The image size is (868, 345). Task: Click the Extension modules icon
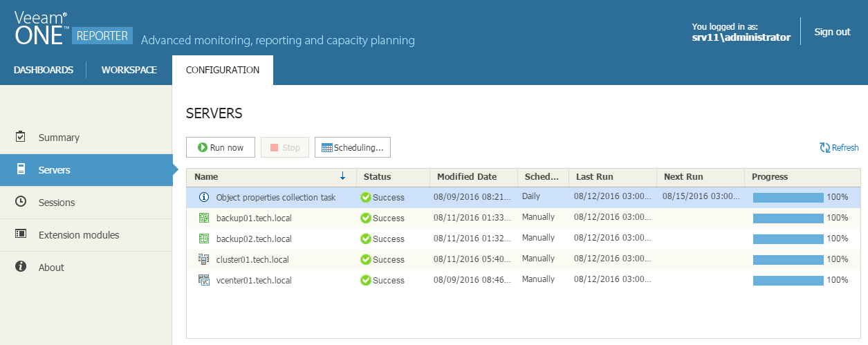(x=21, y=234)
